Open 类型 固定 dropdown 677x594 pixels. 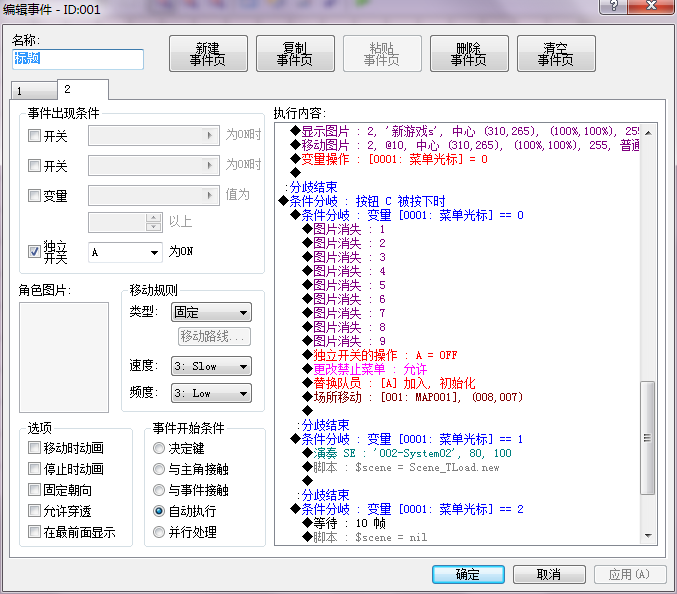[x=211, y=312]
